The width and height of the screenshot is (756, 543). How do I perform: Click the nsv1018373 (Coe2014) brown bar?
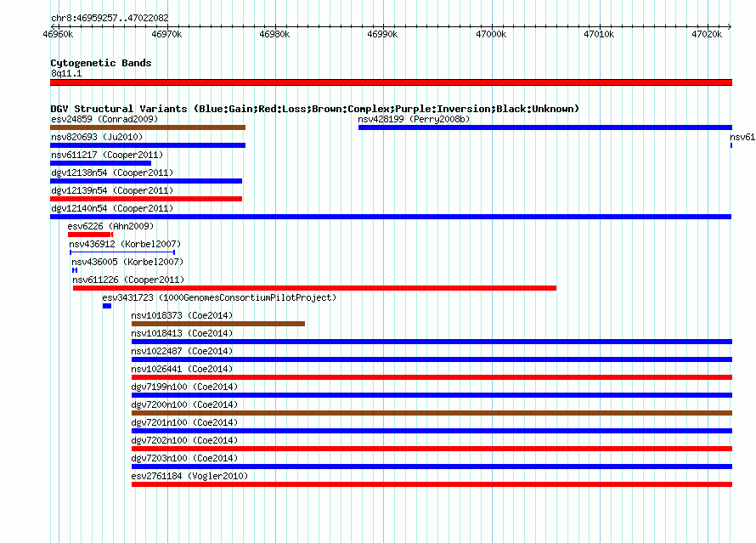[218, 324]
